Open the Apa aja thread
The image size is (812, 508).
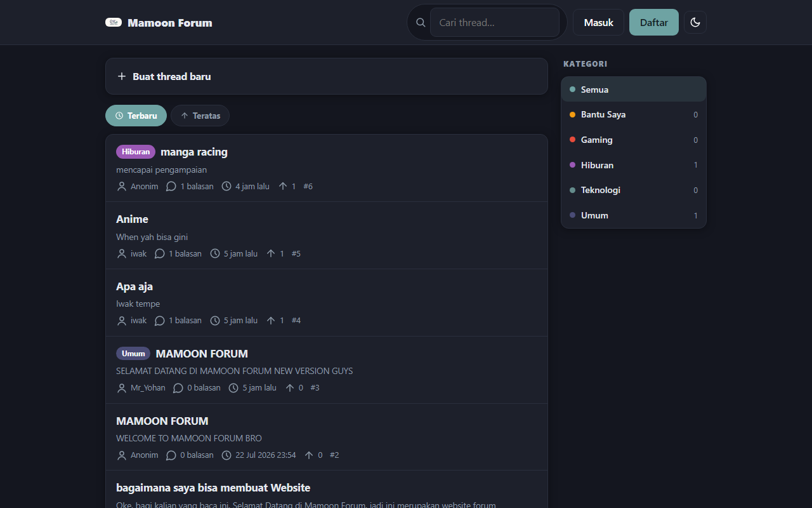(134, 286)
